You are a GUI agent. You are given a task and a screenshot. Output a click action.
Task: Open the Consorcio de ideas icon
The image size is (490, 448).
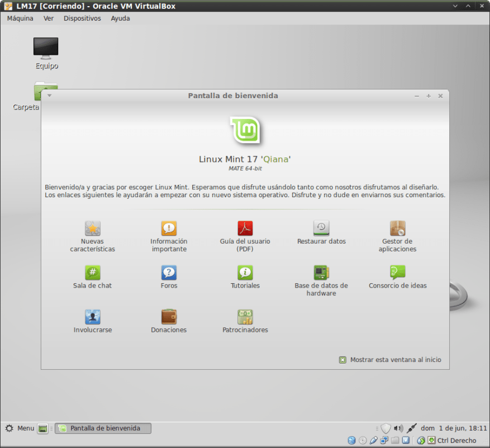[x=397, y=272]
